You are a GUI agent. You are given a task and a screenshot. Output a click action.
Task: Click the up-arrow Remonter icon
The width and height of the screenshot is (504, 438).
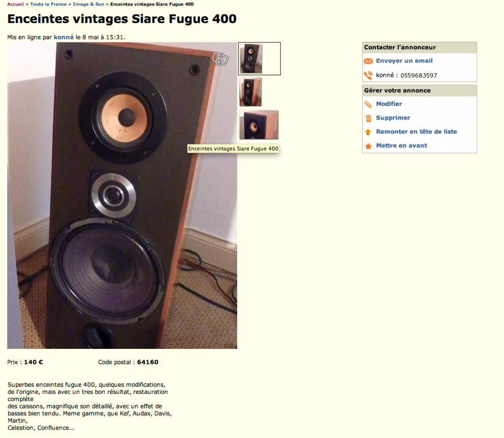pyautogui.click(x=368, y=132)
